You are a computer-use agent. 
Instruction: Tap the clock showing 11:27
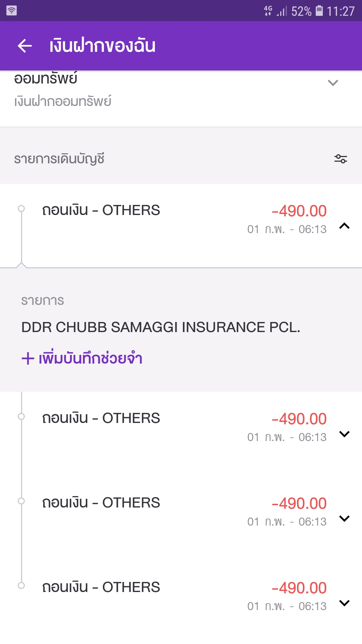[341, 11]
